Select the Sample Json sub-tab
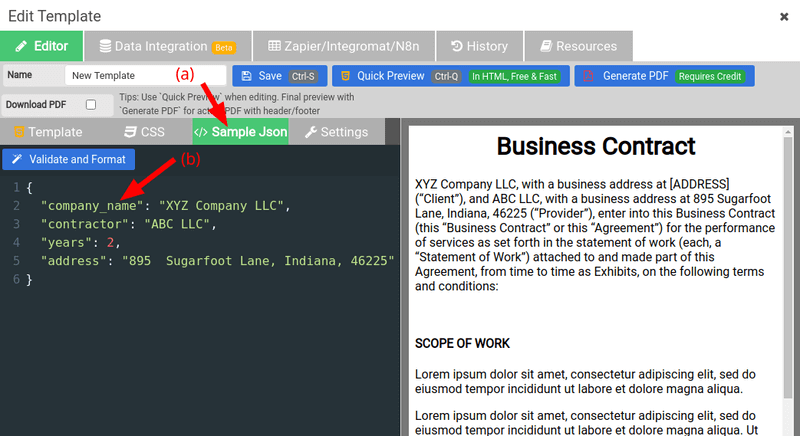This screenshot has width=800, height=436. pyautogui.click(x=240, y=132)
